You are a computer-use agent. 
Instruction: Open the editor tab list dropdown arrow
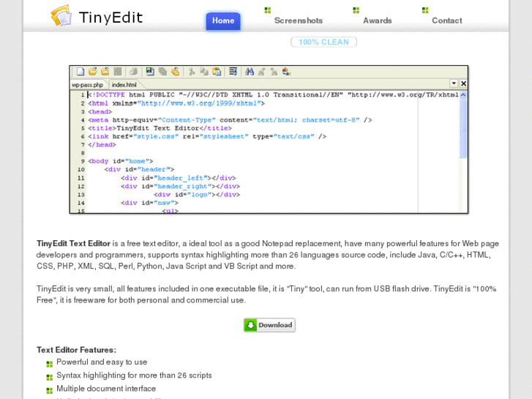click(x=454, y=83)
